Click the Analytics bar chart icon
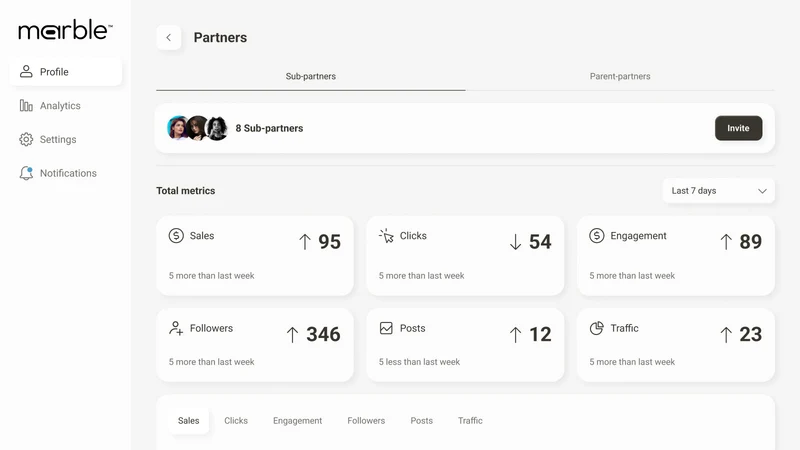This screenshot has height=450, width=800. (x=26, y=106)
